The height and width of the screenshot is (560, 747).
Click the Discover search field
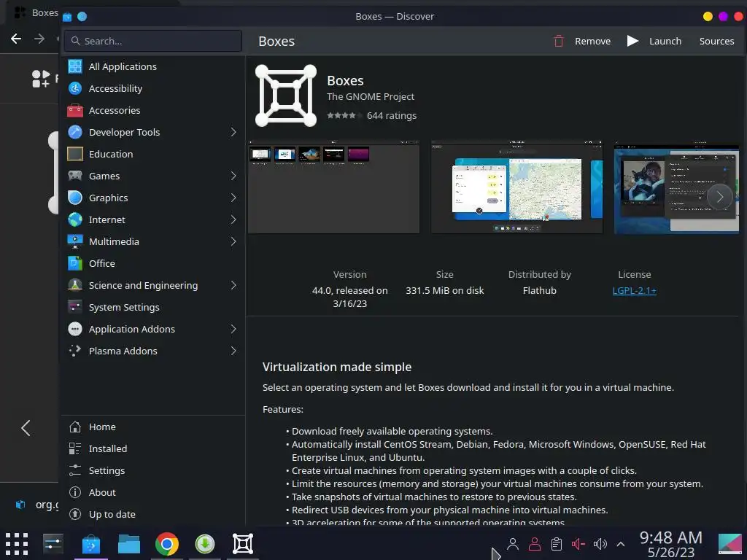[153, 41]
